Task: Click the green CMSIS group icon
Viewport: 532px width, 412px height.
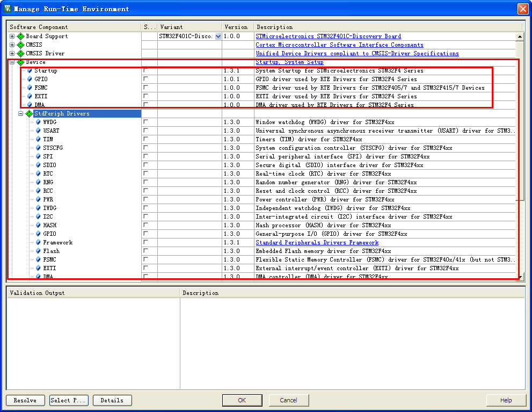Action: click(x=21, y=45)
